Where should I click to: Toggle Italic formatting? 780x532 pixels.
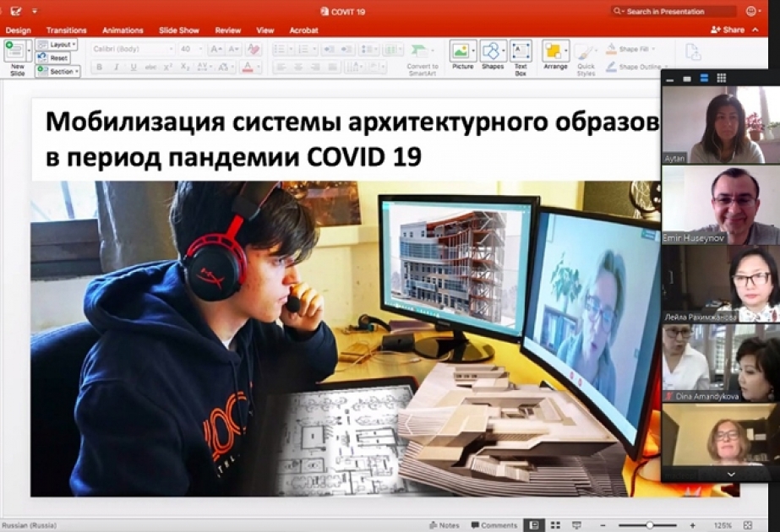pos(117,67)
